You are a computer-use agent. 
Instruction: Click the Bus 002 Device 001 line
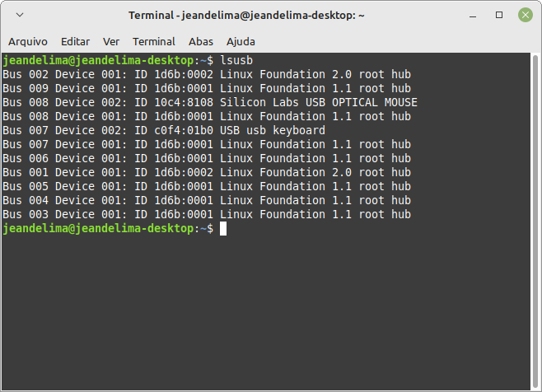click(x=207, y=74)
